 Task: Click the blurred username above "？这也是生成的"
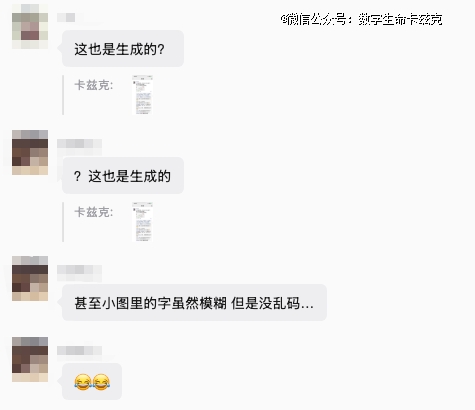pos(79,144)
